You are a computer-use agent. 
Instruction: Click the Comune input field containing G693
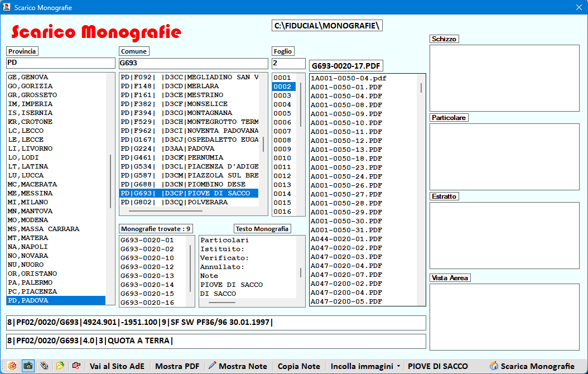point(193,63)
